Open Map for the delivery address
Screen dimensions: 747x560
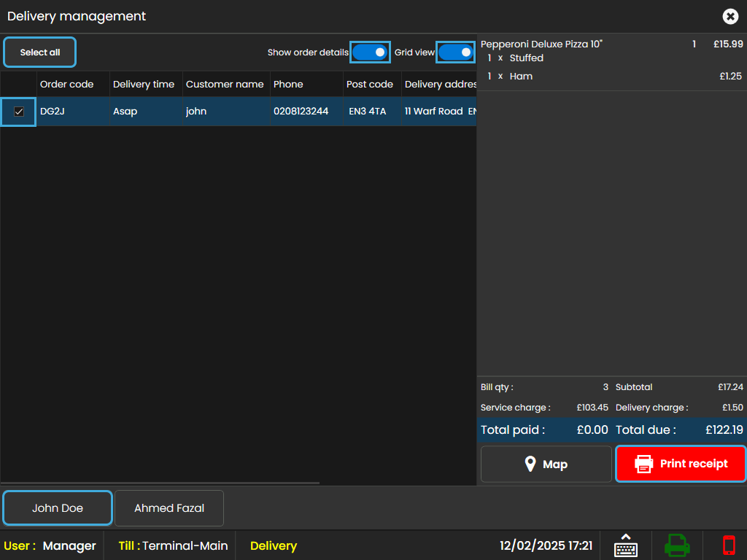[x=546, y=464]
